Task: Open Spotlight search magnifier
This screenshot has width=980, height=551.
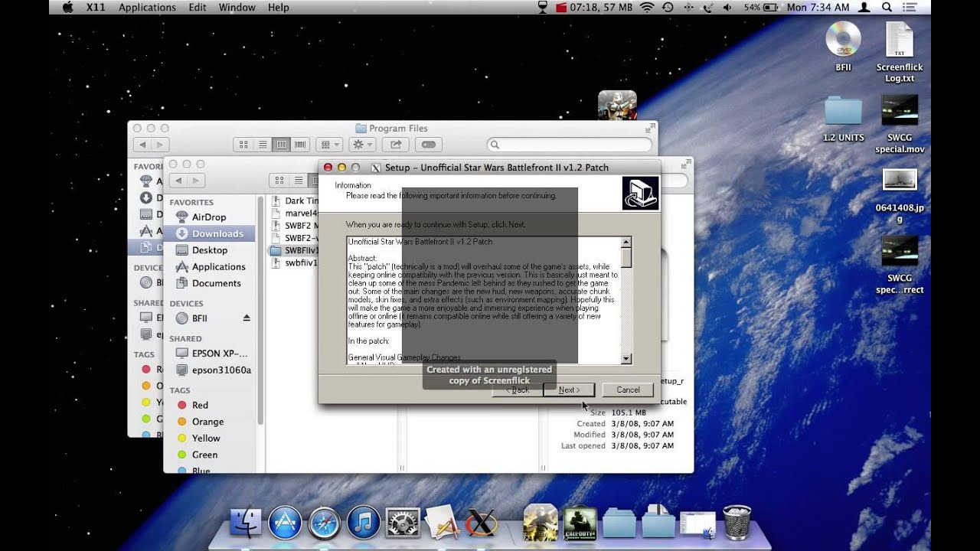Action: tap(887, 7)
